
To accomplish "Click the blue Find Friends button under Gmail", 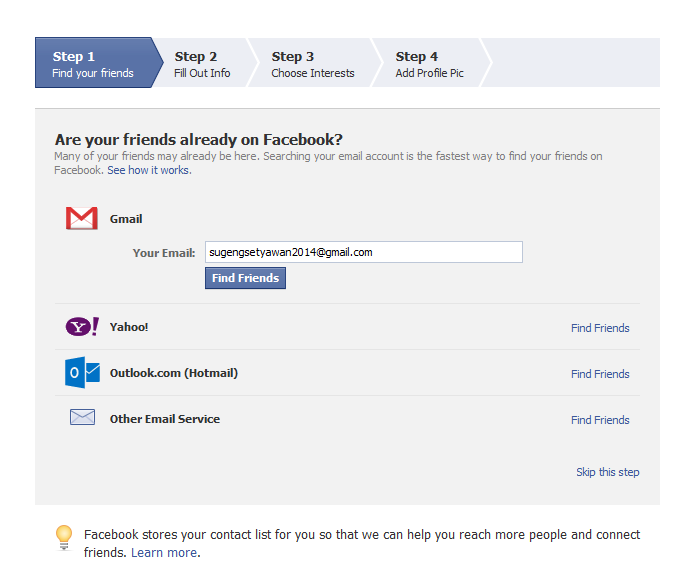I will pyautogui.click(x=245, y=278).
